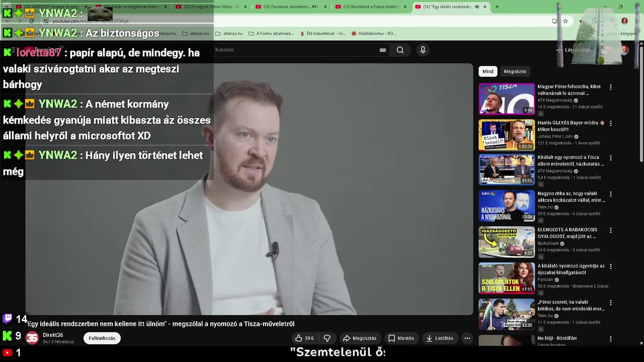Open options menu for Hamis GULYÁS video
Screen dimensions: 644x362
[x=611, y=123]
